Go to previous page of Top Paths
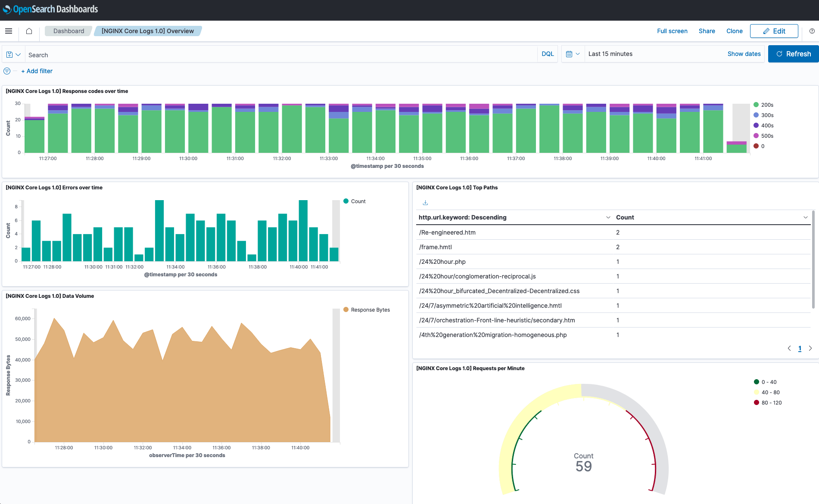Image resolution: width=819 pixels, height=504 pixels. pos(789,349)
